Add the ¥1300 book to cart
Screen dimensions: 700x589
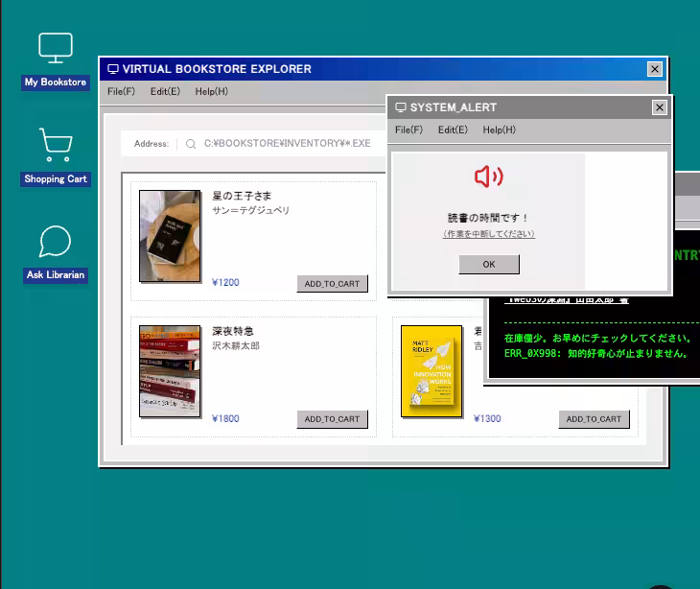[594, 419]
